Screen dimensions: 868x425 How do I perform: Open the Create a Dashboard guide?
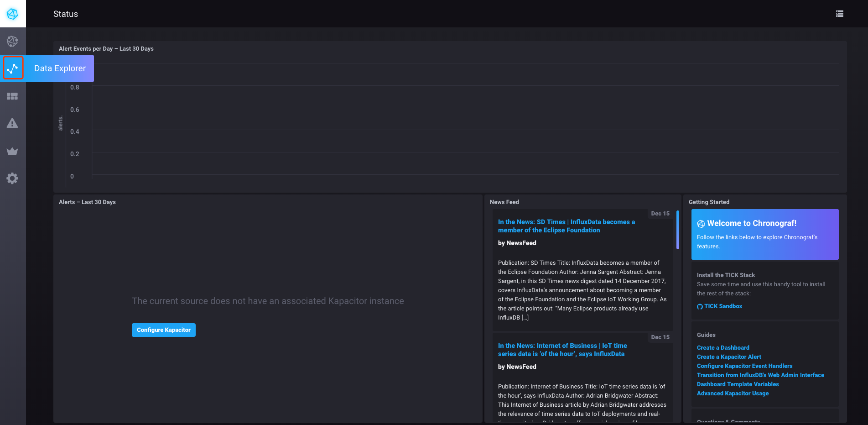(723, 348)
